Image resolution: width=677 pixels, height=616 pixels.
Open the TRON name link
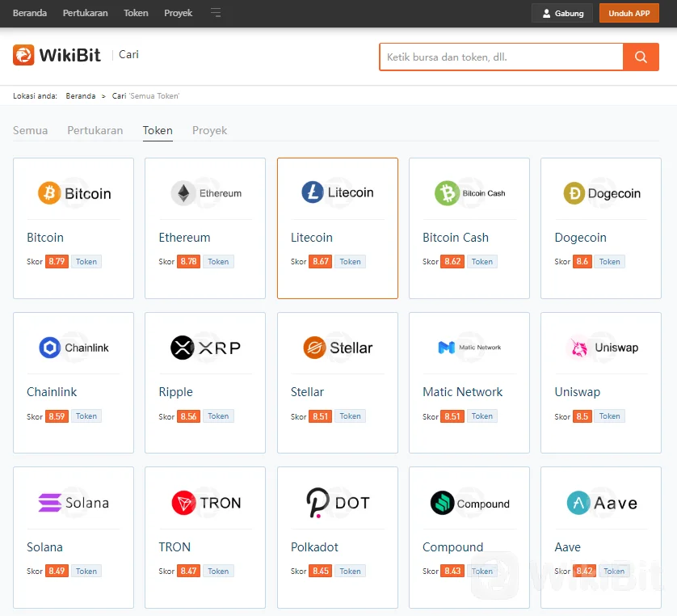(x=175, y=547)
